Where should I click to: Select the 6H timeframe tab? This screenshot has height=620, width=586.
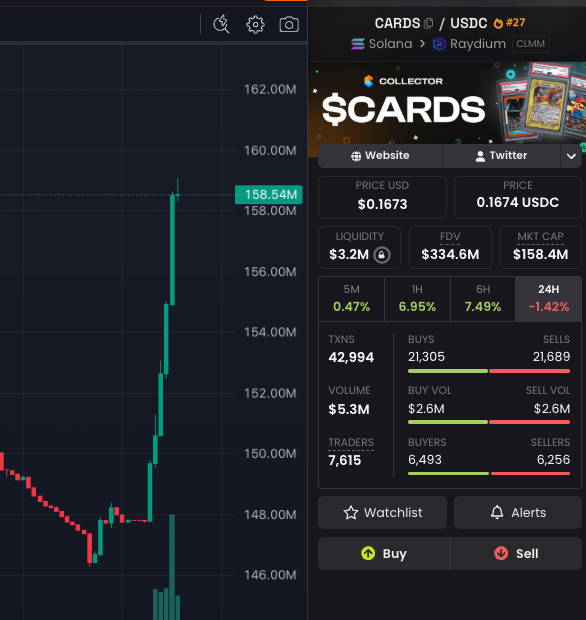pos(483,299)
